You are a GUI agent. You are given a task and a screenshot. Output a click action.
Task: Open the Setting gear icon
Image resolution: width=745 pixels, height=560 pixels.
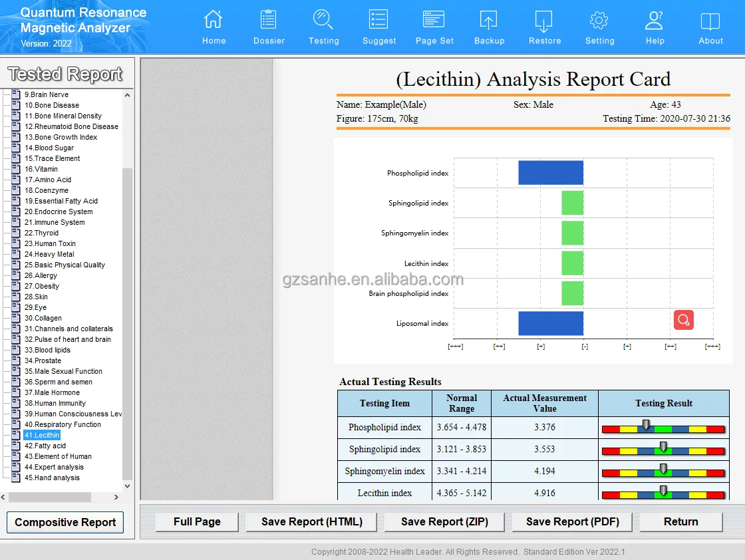point(599,21)
